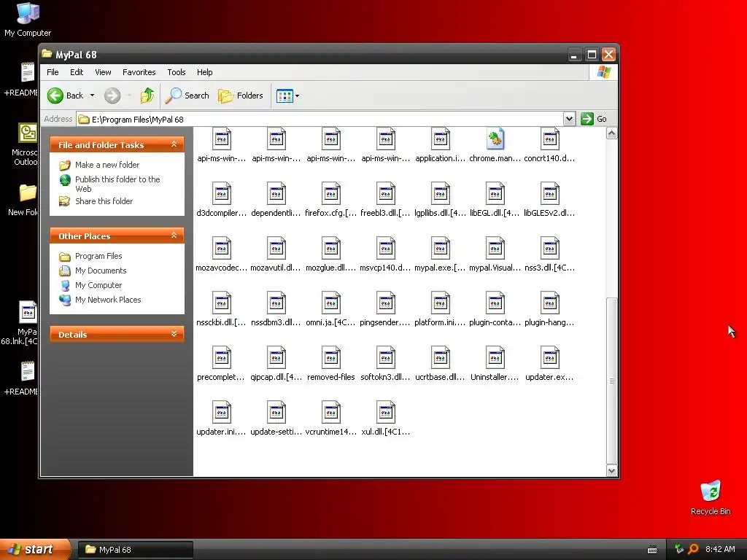Click the vertical scrollbar thumb
This screenshot has height=560, width=747.
(612, 381)
